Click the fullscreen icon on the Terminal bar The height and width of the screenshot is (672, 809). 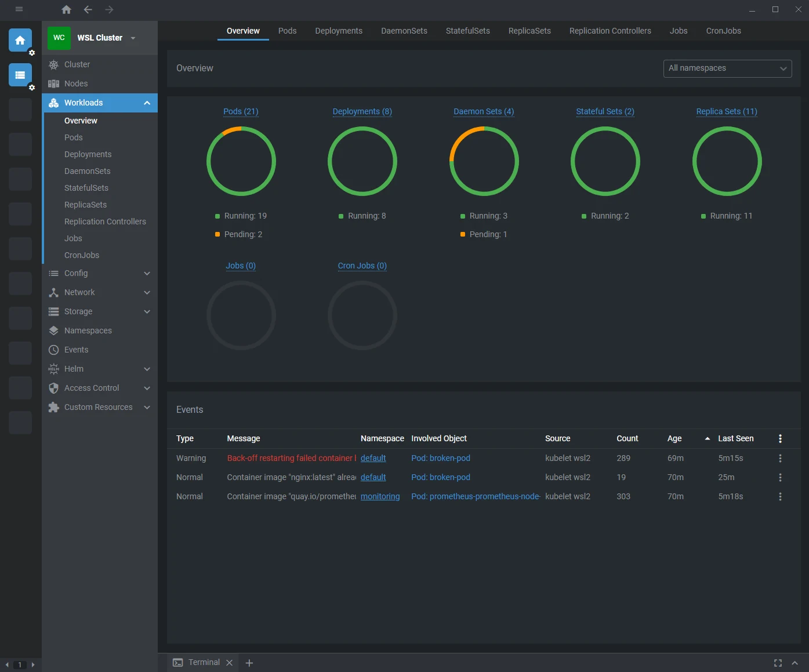[778, 662]
